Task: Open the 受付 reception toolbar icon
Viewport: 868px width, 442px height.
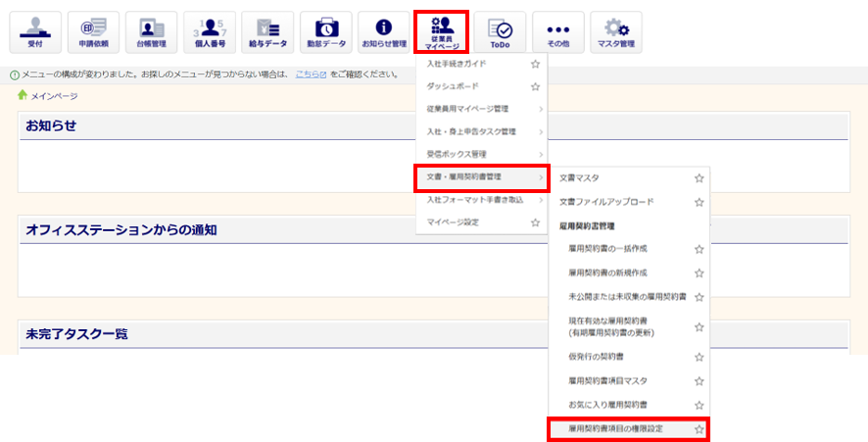Action: pos(35,32)
